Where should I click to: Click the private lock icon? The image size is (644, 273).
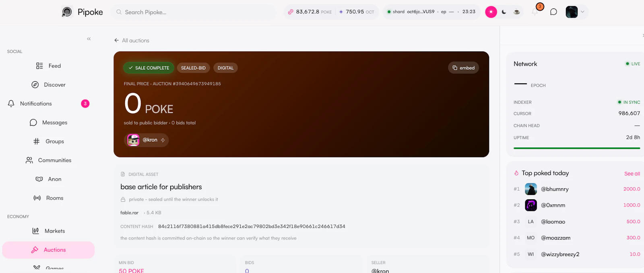tap(123, 200)
